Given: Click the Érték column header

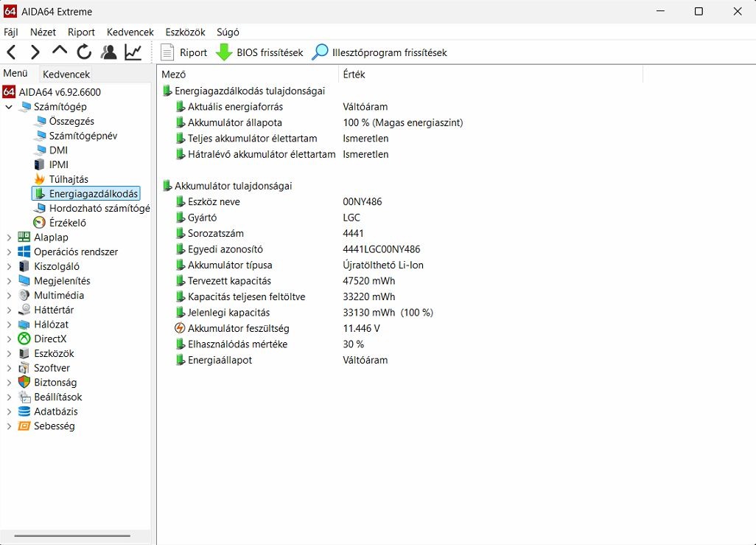Looking at the screenshot, I should point(491,74).
